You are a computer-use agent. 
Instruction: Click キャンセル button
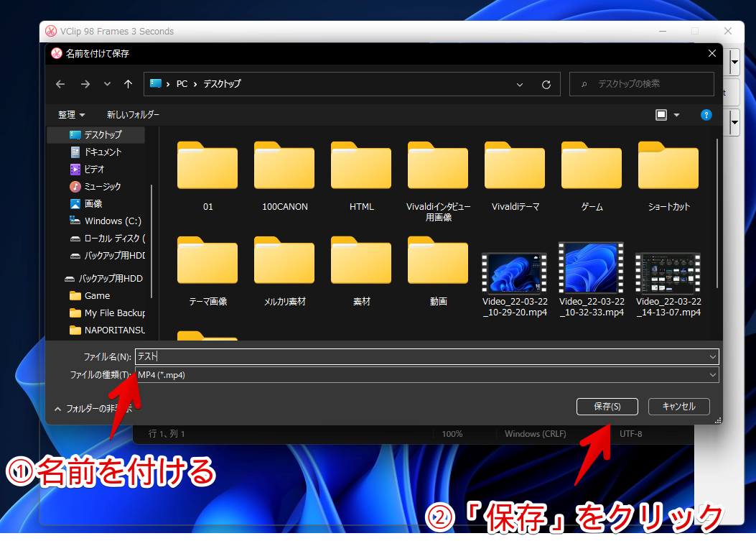(679, 407)
